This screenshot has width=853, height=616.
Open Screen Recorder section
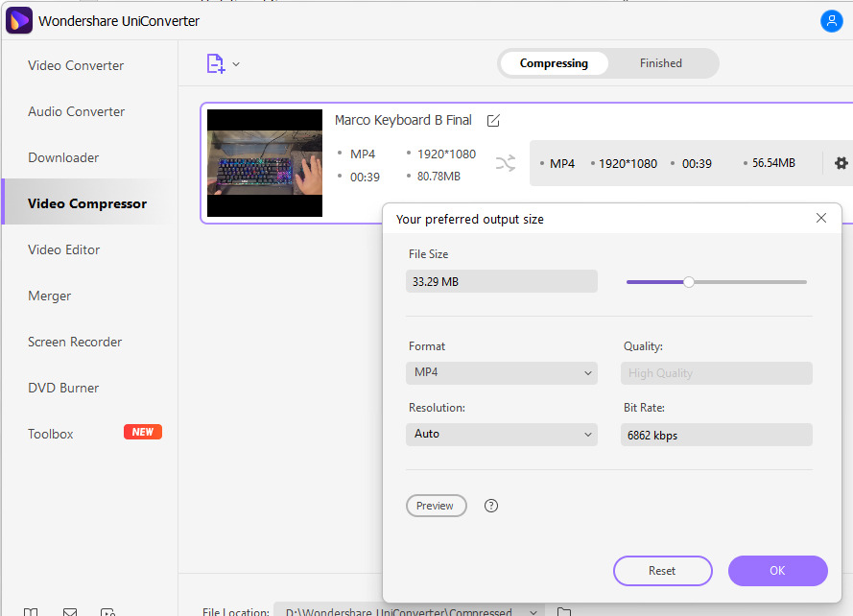tap(75, 342)
